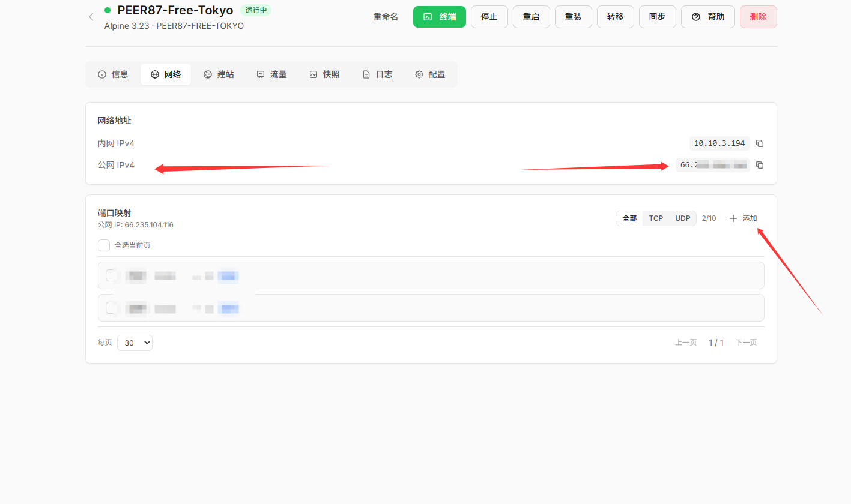The height and width of the screenshot is (504, 851).
Task: Go to 下一页 next page
Action: point(746,343)
